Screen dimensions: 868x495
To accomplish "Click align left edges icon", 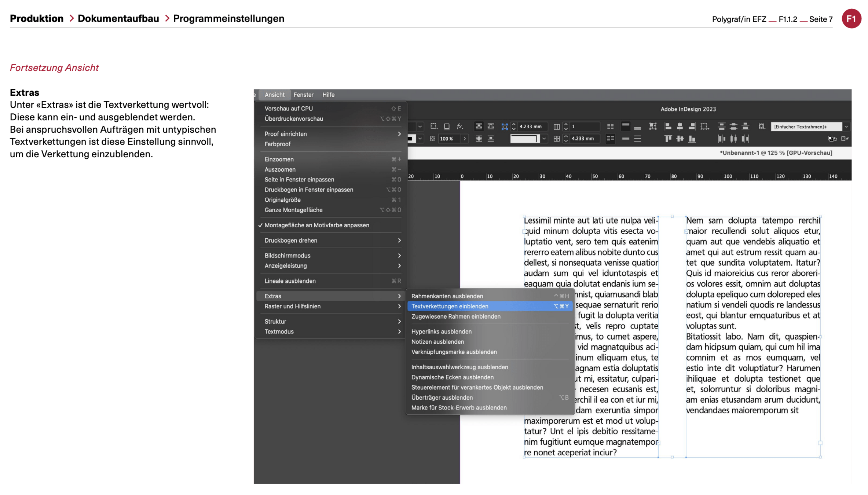I will [668, 126].
